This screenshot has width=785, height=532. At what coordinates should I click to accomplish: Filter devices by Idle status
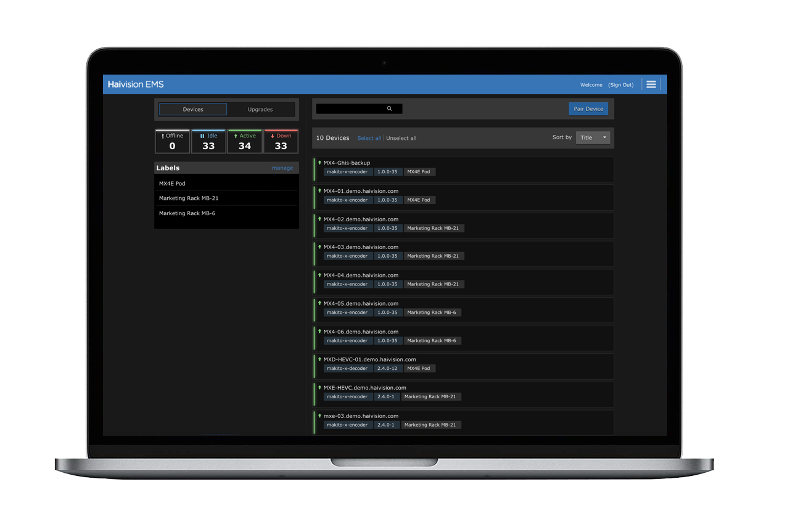208,141
